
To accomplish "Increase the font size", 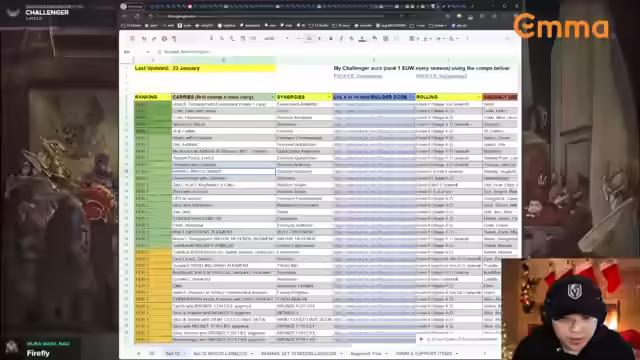I will click(x=319, y=38).
